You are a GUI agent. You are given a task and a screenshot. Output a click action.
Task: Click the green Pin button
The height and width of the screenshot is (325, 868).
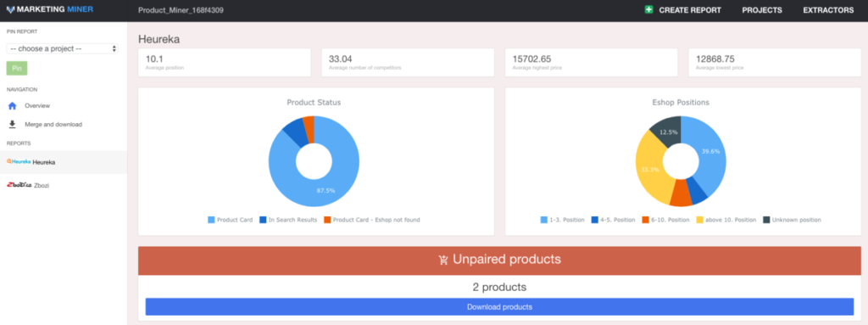click(x=17, y=68)
